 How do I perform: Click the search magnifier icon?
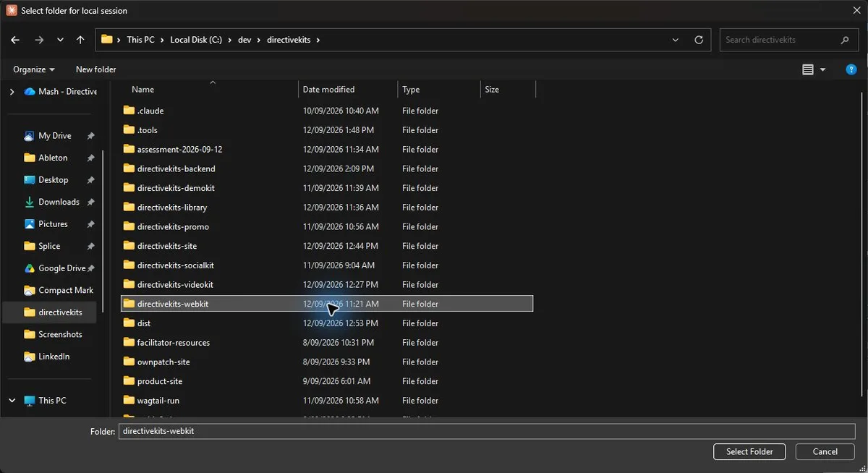point(845,40)
